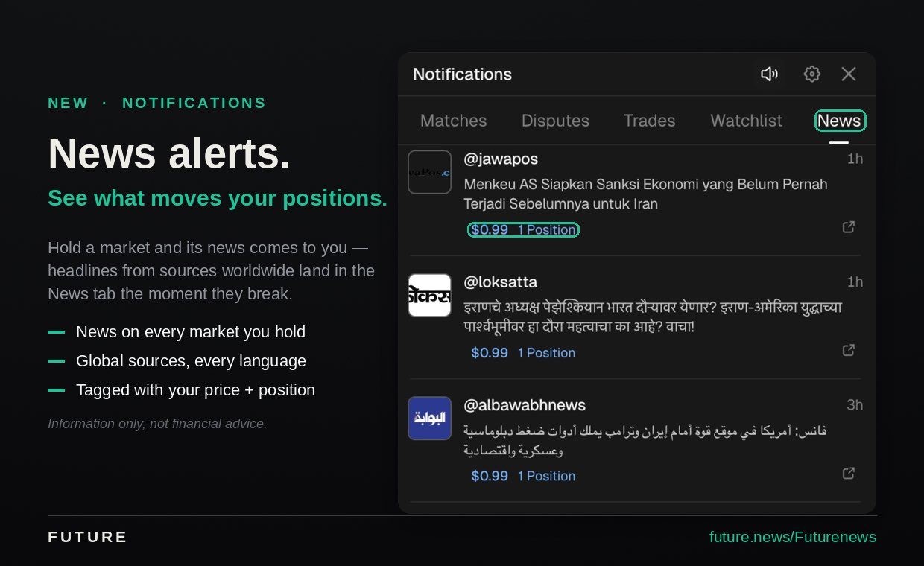Click the Iran sanctions headline from jawapos
The width and height of the screenshot is (924, 566).
[x=645, y=194]
